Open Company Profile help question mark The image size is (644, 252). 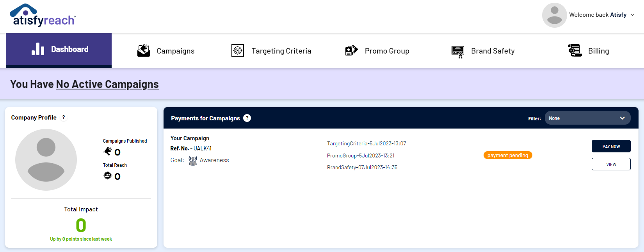point(64,118)
